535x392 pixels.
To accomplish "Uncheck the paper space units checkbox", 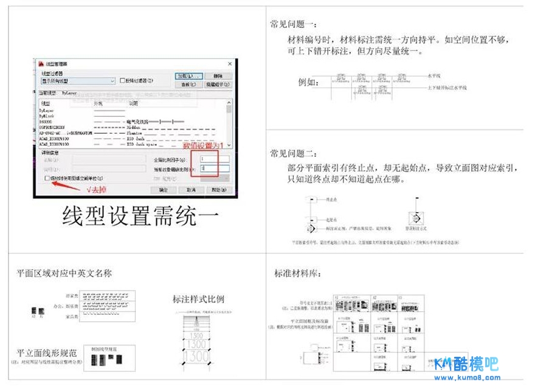I will (x=48, y=179).
